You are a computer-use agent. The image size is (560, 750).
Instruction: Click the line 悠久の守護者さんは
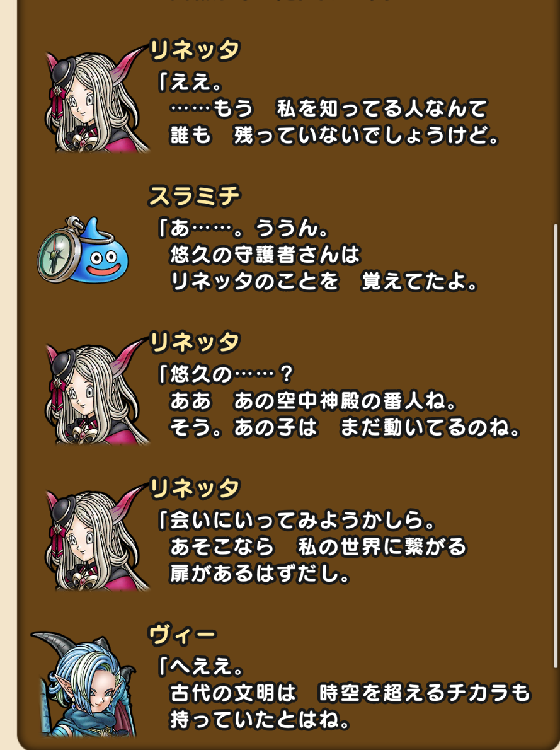pos(265,255)
